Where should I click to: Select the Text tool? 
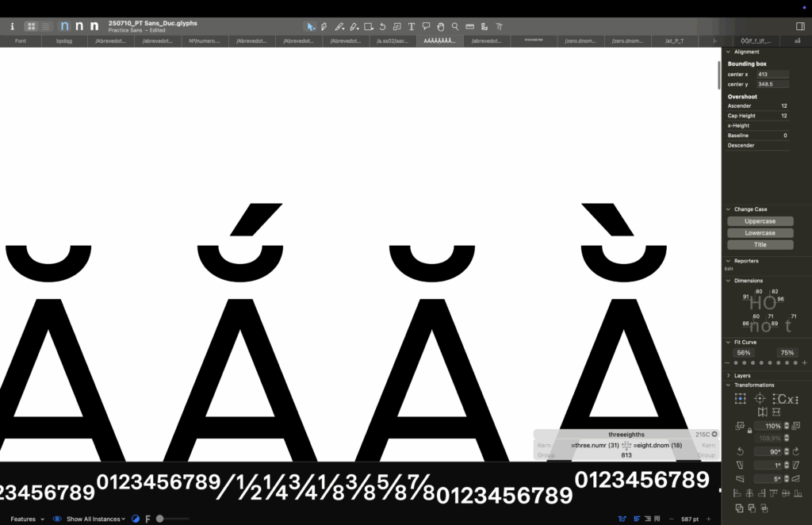412,26
